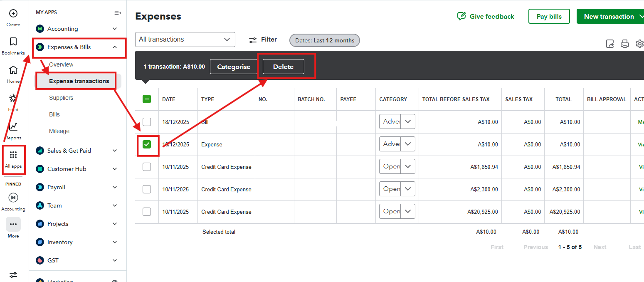Check the A$1,850.94 Credit Card Expense checkbox
The width and height of the screenshot is (644, 282).
click(x=147, y=167)
